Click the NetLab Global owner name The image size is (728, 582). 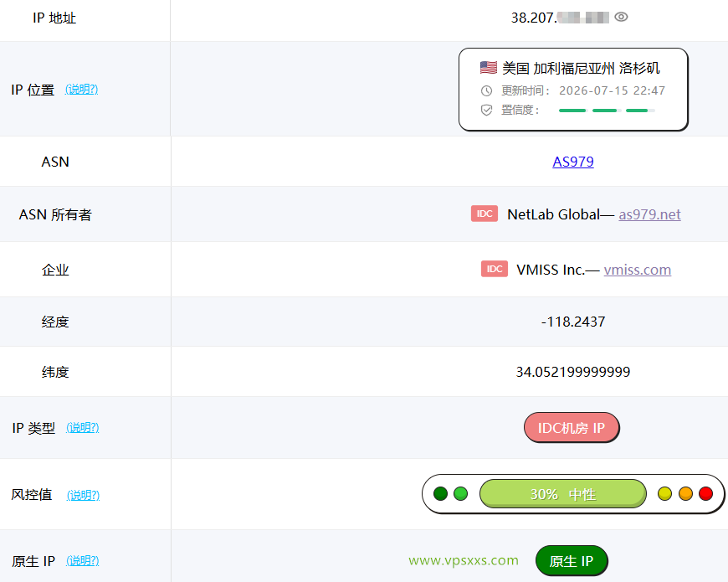click(x=553, y=214)
